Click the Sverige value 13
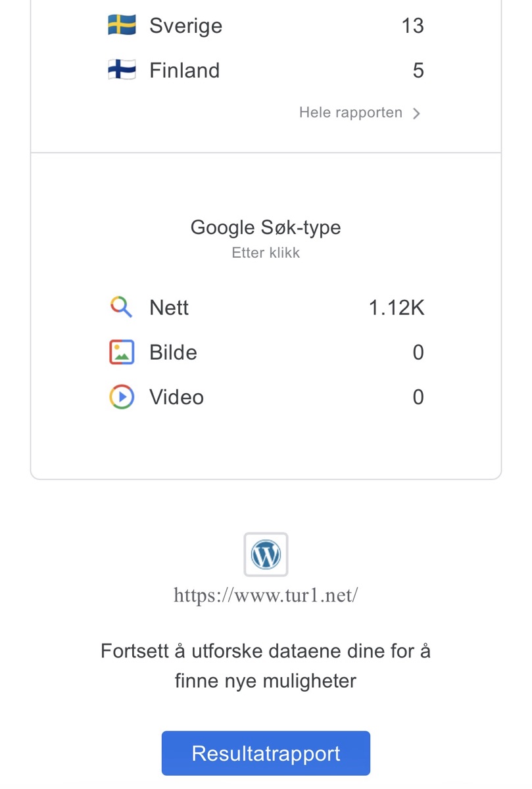532x789 pixels. pos(412,26)
